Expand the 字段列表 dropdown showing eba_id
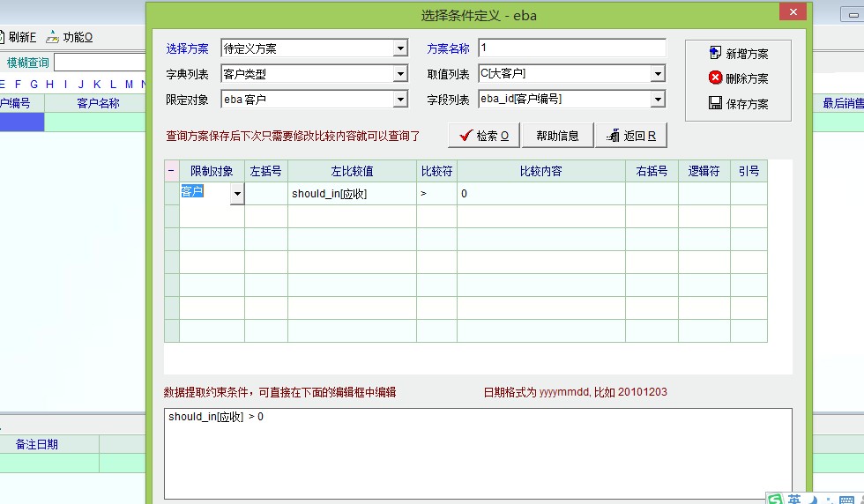 point(657,100)
